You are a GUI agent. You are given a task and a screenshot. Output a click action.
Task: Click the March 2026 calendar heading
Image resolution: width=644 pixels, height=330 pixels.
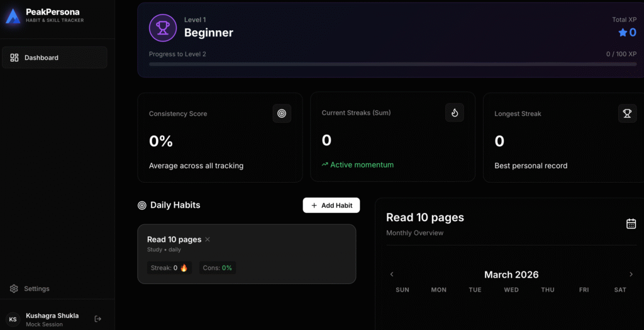(x=511, y=275)
